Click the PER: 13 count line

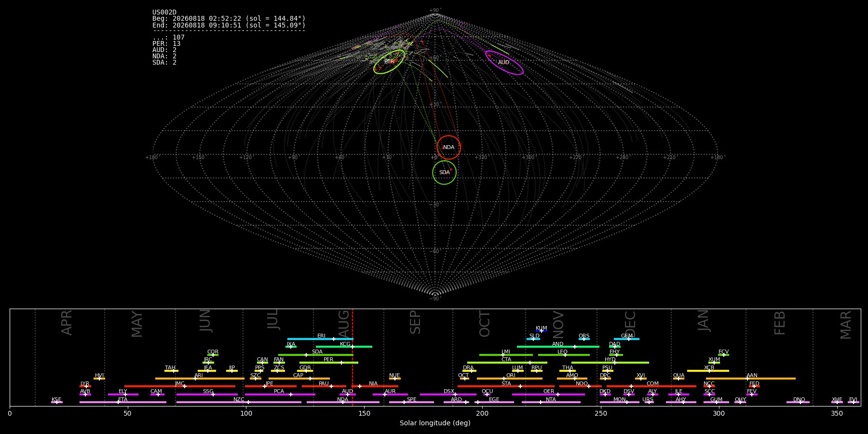[x=166, y=44]
